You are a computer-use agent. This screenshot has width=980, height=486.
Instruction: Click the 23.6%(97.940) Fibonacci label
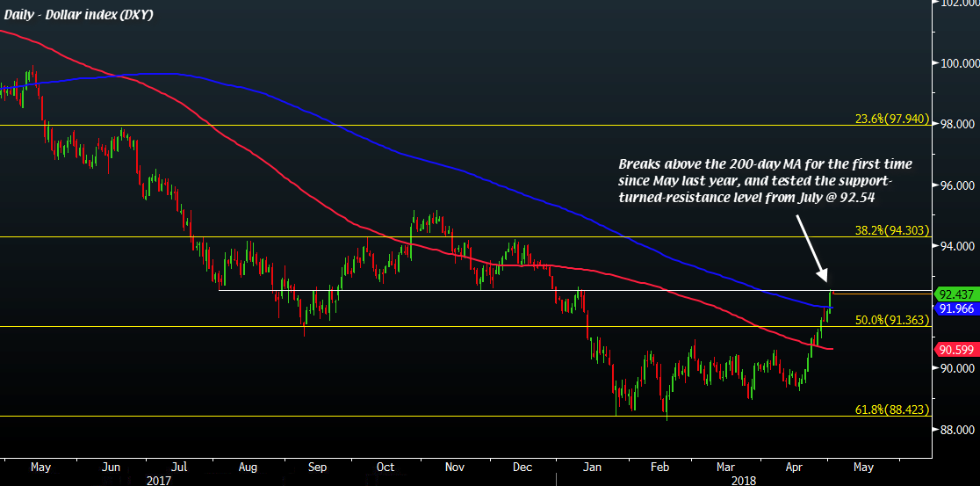pos(890,117)
